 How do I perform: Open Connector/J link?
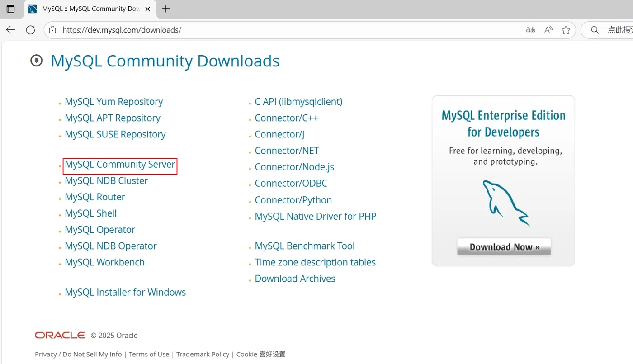279,134
